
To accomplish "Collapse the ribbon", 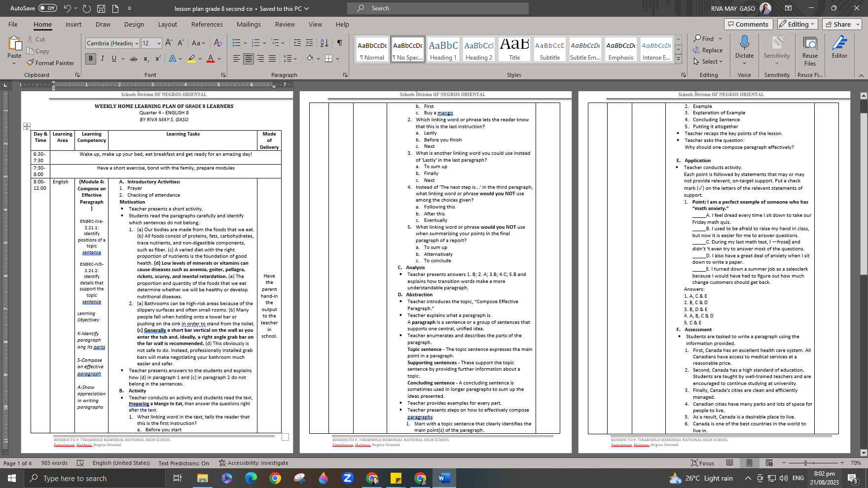I will (861, 75).
